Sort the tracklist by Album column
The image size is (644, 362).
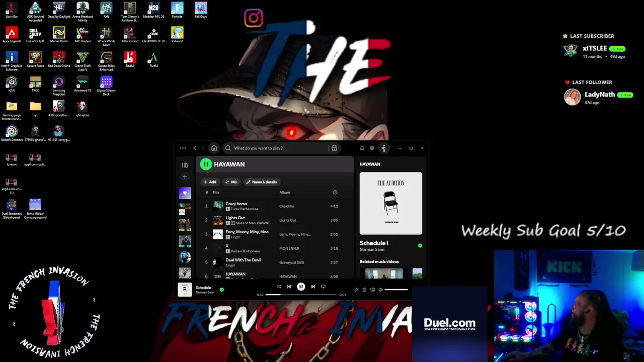click(285, 193)
